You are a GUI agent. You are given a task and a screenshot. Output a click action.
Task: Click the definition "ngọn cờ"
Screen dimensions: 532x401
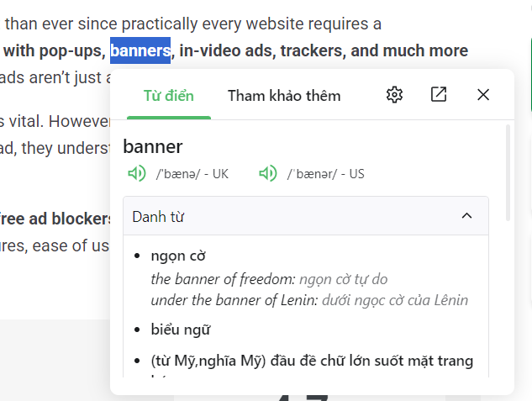point(178,256)
